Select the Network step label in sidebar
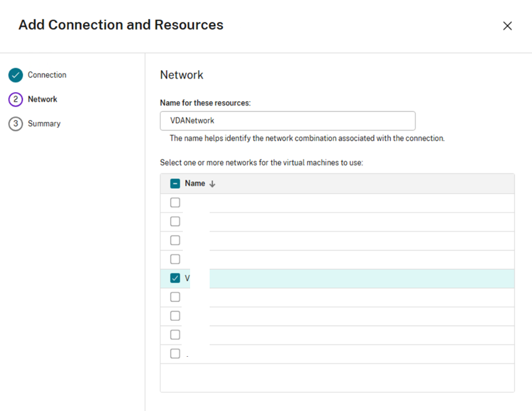 (x=43, y=99)
